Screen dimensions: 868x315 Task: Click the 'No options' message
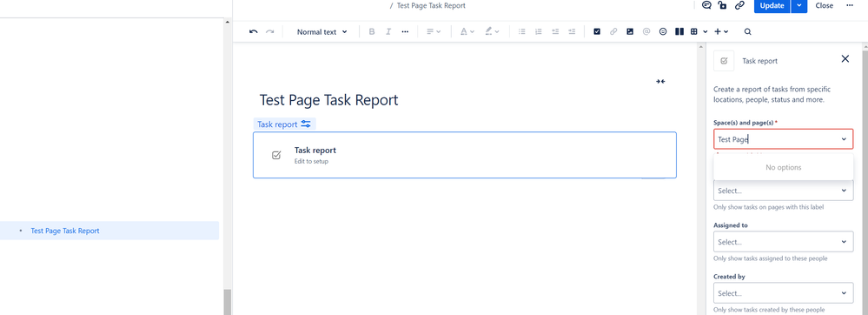tap(783, 167)
